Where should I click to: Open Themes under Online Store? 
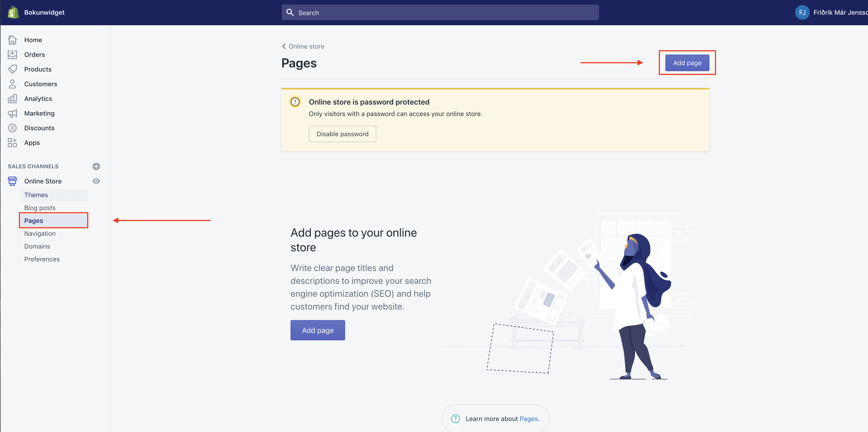tap(54, 195)
